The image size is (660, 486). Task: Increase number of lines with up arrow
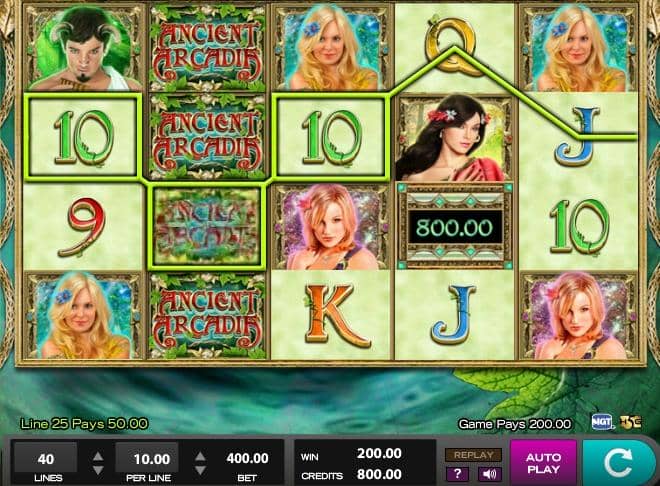(98, 456)
